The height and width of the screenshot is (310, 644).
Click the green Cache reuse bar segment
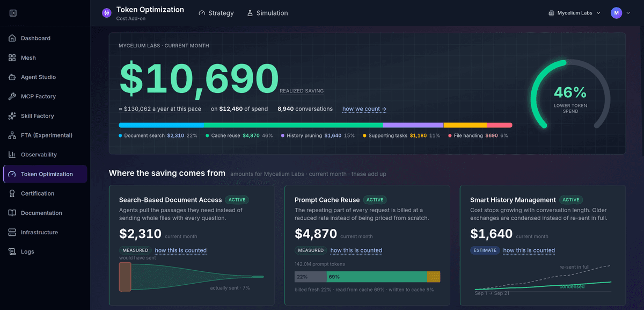(293, 125)
